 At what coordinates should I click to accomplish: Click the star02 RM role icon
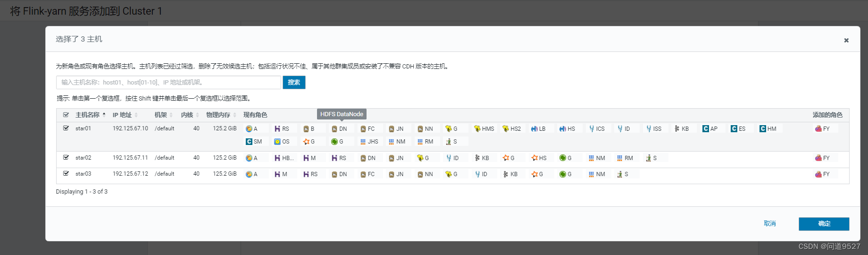620,158
